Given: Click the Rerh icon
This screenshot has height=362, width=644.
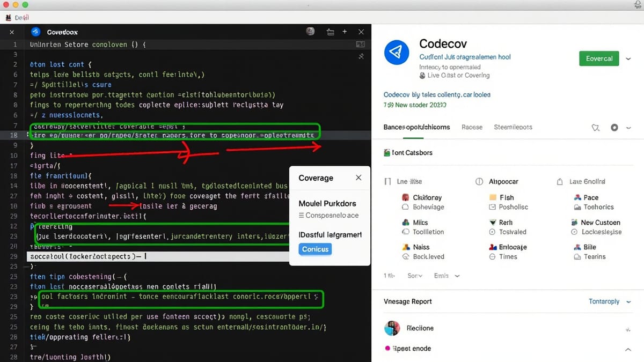Looking at the screenshot, I should (x=493, y=222).
